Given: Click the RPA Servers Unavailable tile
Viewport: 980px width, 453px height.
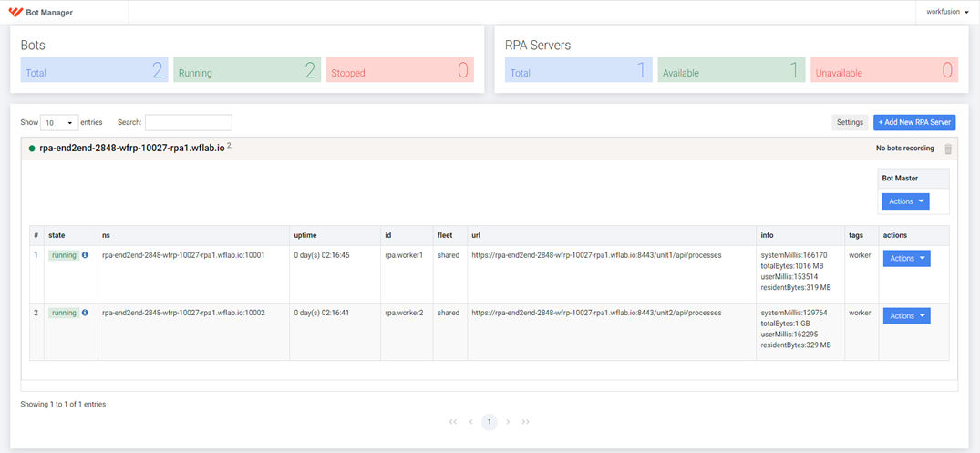Looking at the screenshot, I should [x=884, y=70].
